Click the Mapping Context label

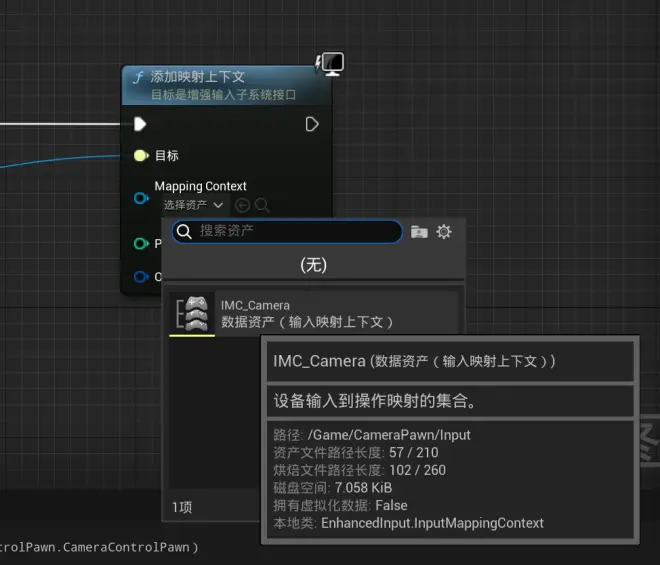pos(200,186)
